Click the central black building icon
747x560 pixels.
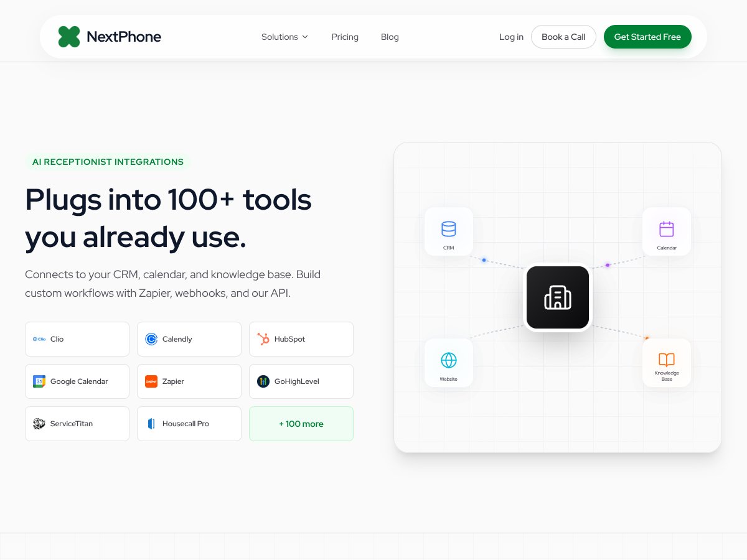(558, 297)
